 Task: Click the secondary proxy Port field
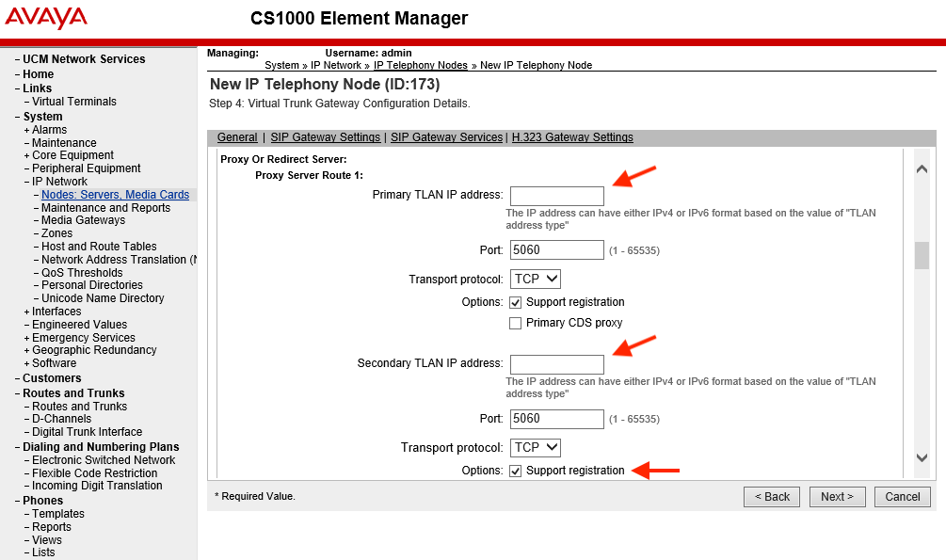coord(557,419)
